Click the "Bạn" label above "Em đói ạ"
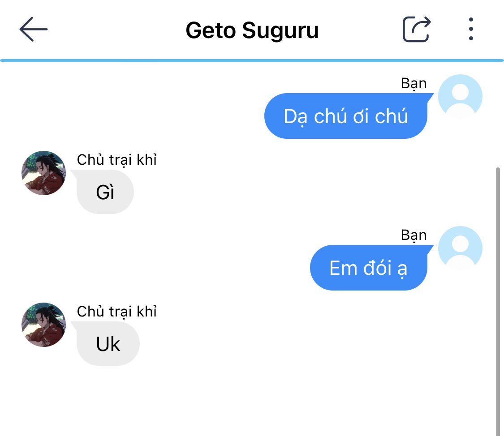Screen dimensions: 504x436 click(x=414, y=235)
